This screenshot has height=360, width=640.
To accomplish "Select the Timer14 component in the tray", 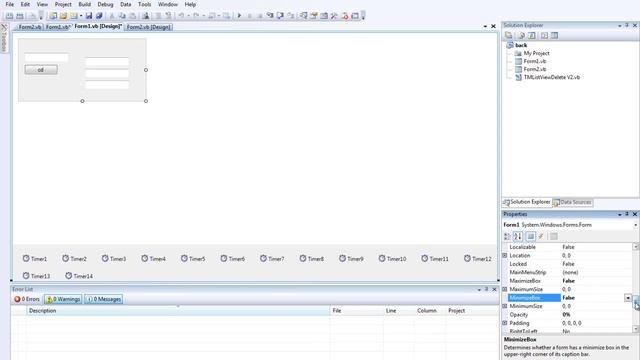I will (x=79, y=276).
